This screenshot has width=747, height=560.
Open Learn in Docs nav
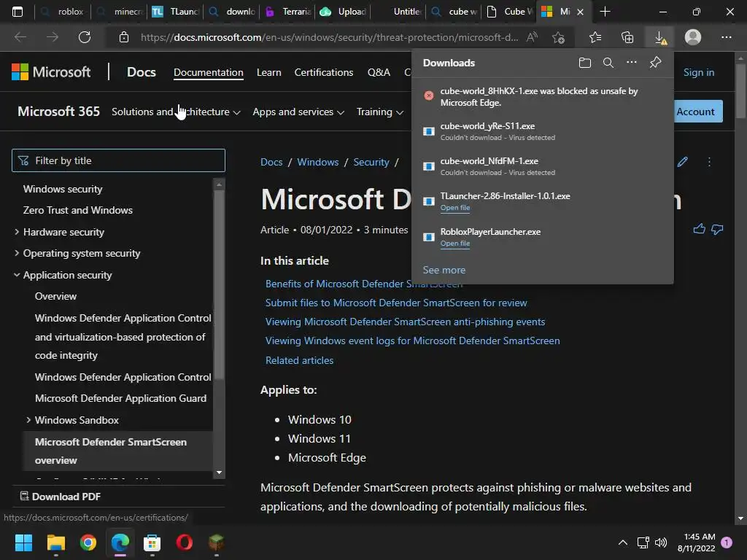coord(268,72)
